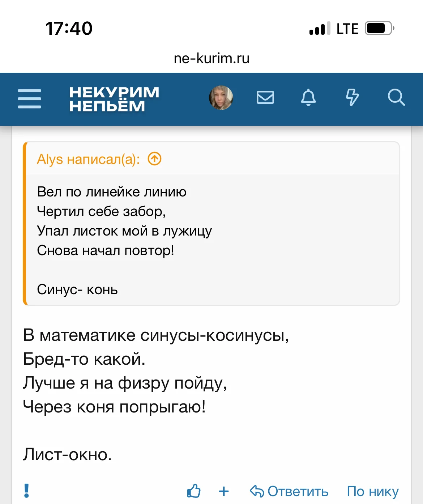Open the Alys написал(а) quote author link

[88, 159]
